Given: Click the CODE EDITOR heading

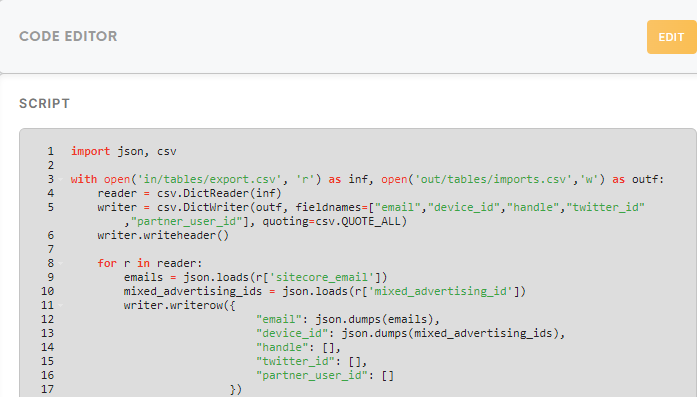Looking at the screenshot, I should 68,36.
